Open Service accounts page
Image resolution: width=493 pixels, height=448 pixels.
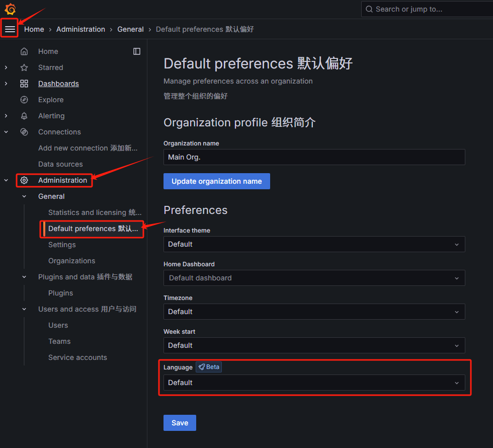click(x=77, y=357)
